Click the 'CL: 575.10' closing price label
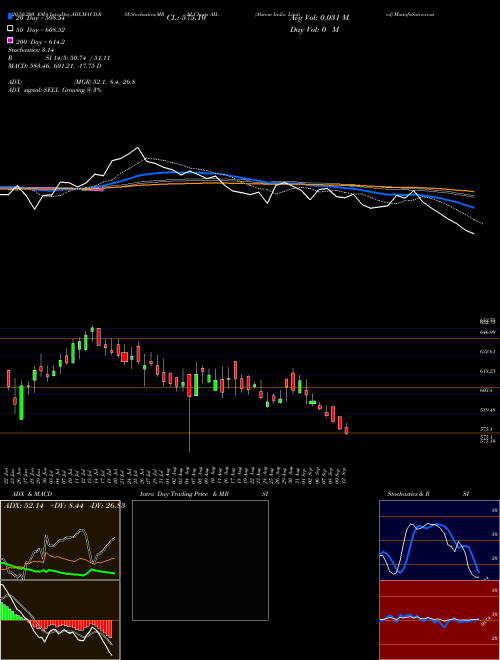The height and width of the screenshot is (660, 500). click(x=186, y=18)
